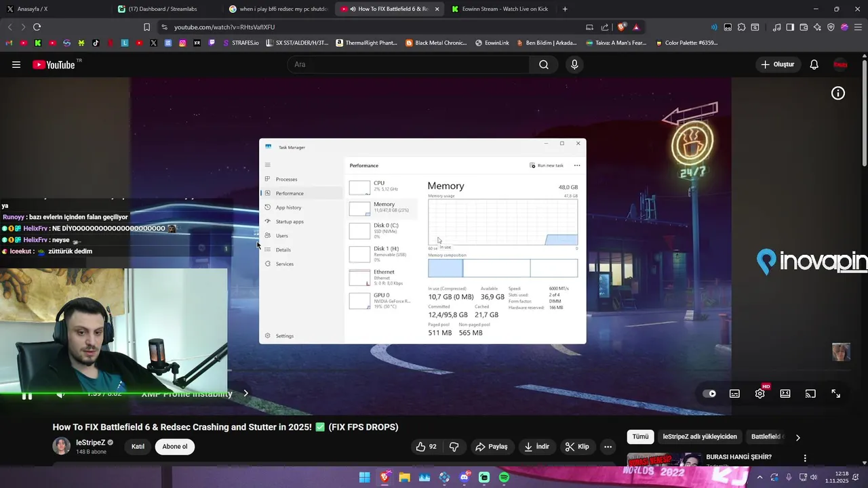This screenshot has width=868, height=488.
Task: Show more filter chips with the right chevron
Action: pos(797,437)
